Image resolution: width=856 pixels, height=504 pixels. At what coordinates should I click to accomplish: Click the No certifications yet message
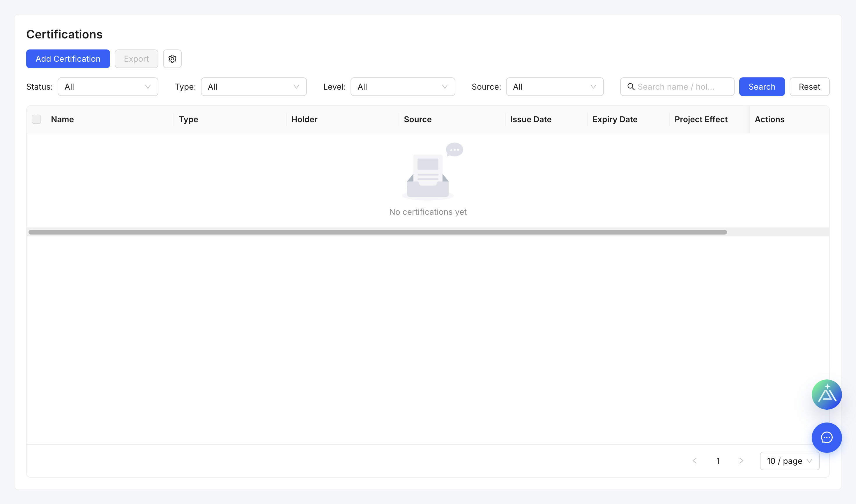428,212
